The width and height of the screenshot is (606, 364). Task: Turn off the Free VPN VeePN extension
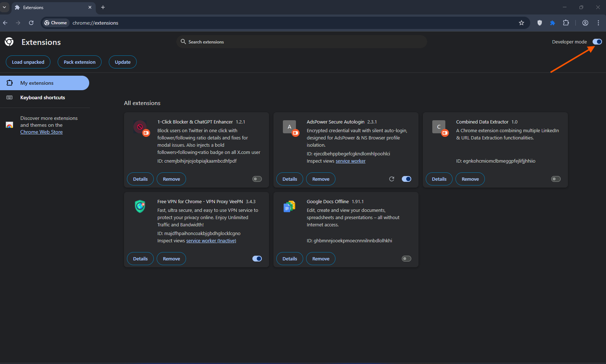click(257, 258)
